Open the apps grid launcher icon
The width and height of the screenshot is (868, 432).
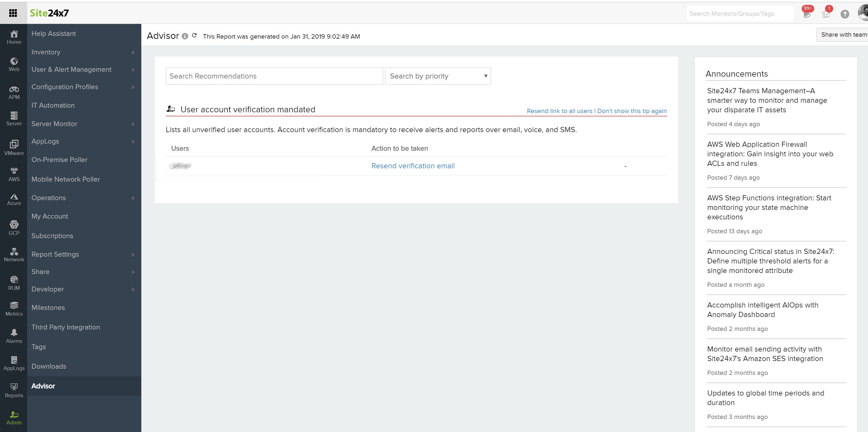click(x=13, y=13)
